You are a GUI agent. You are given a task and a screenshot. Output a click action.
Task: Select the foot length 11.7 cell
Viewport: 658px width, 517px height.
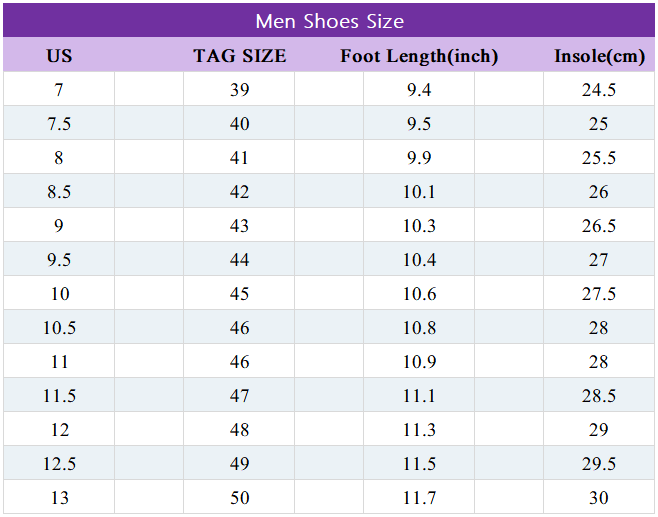(419, 498)
